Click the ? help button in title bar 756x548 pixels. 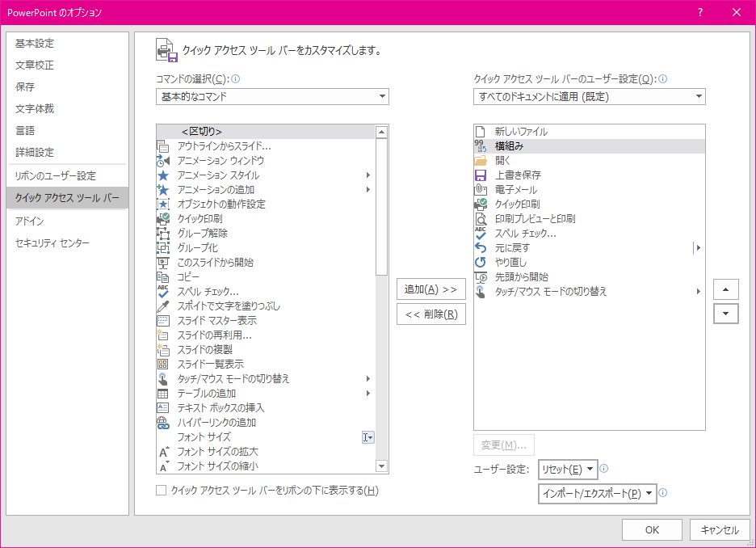coord(700,13)
